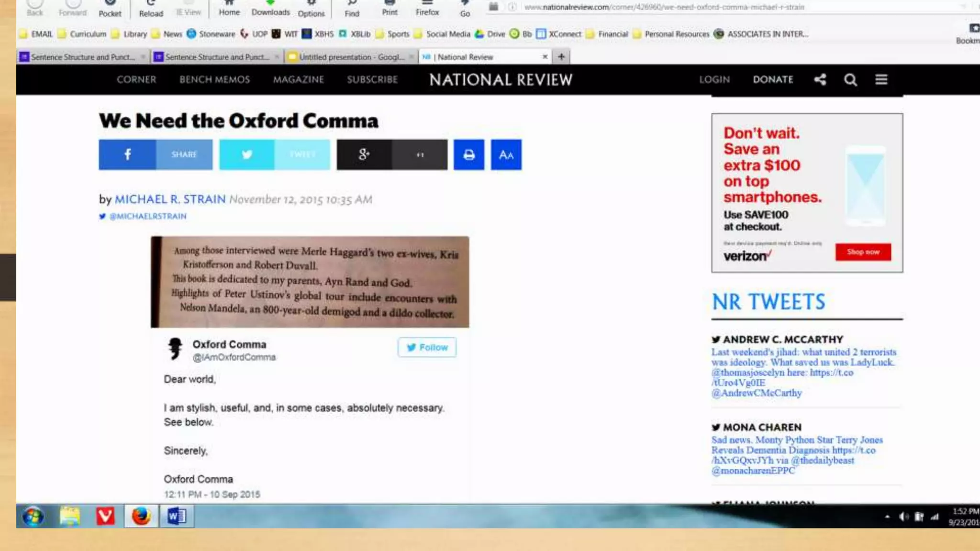Click the Oxford Comma book excerpt image
The image size is (980, 551).
click(310, 282)
